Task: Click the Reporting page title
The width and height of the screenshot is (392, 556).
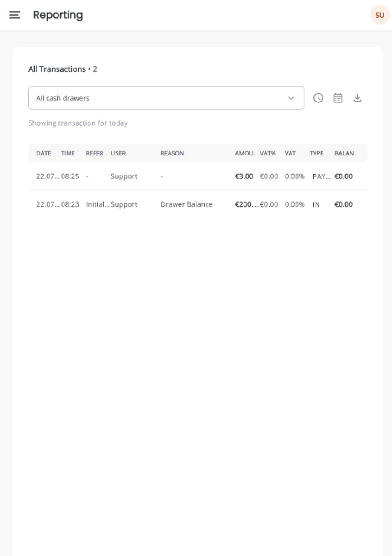Action: tap(58, 15)
